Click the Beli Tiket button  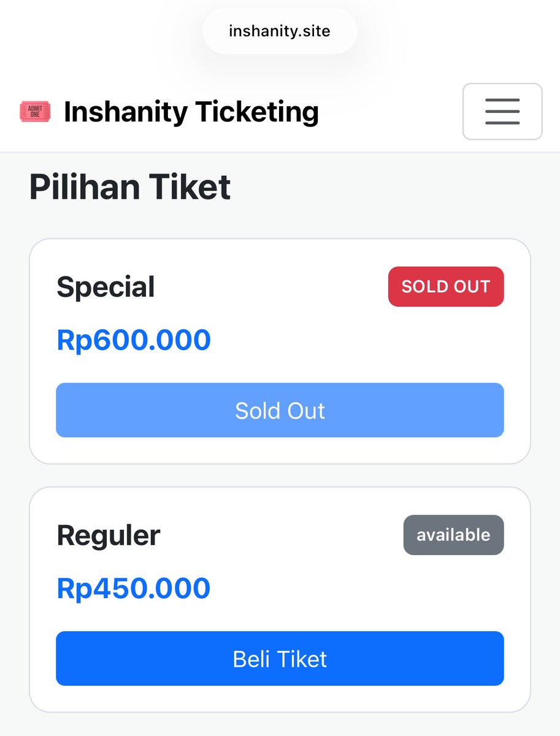(280, 659)
